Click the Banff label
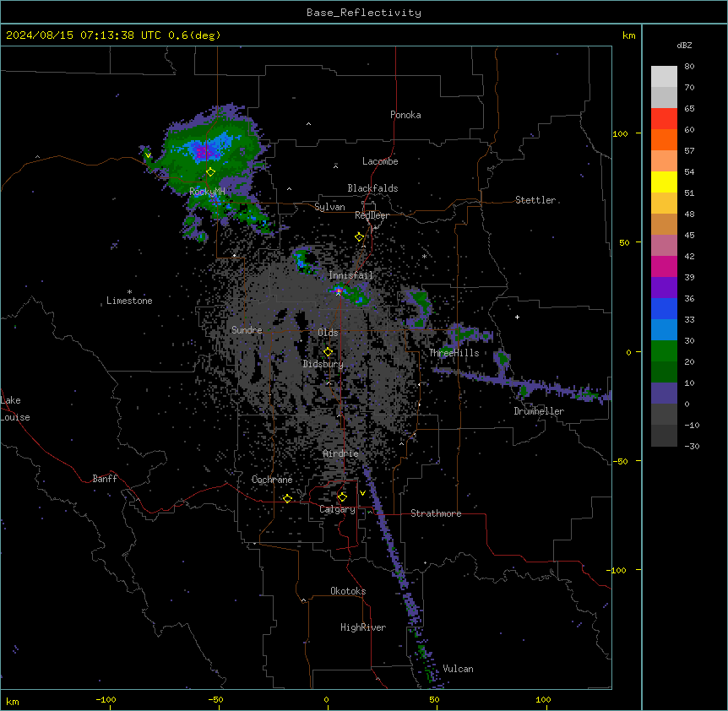728x711 pixels. (105, 479)
